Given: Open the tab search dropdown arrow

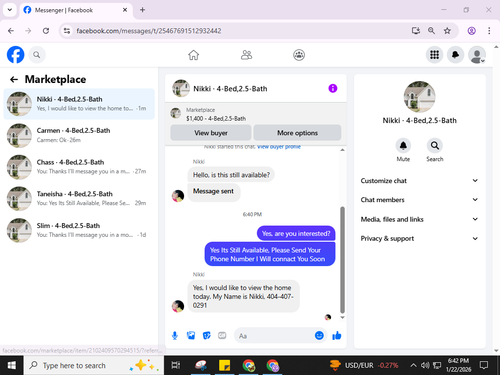Looking at the screenshot, I should (10, 10).
